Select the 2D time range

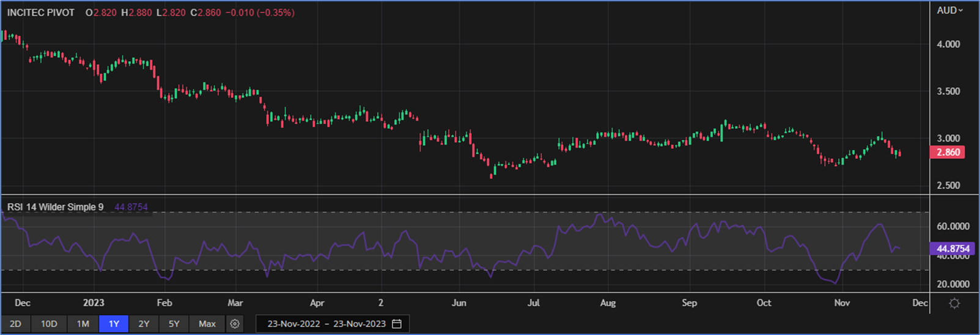[x=16, y=324]
